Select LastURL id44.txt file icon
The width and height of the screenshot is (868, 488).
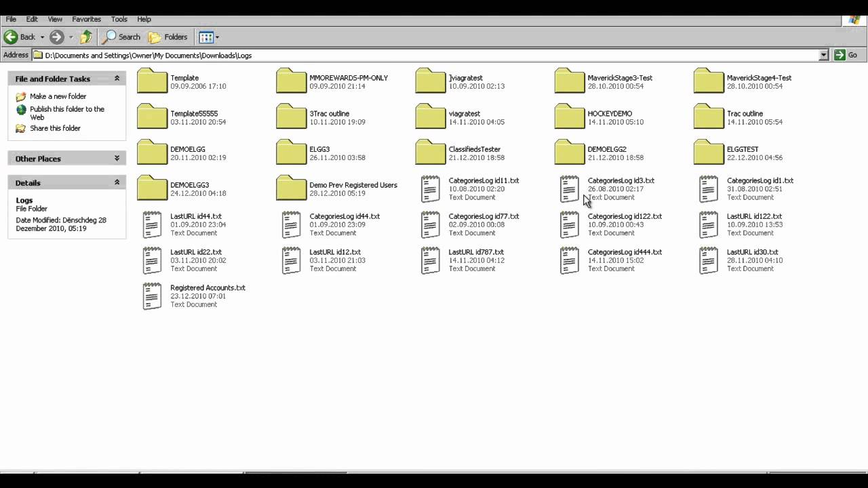coord(152,224)
